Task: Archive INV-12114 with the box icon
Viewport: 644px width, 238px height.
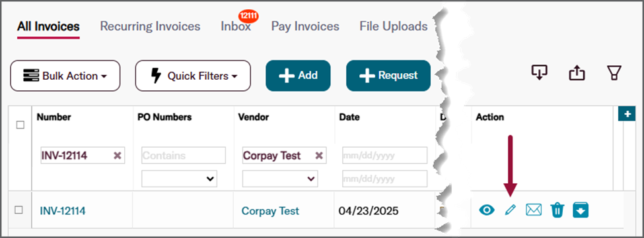Action: (581, 210)
